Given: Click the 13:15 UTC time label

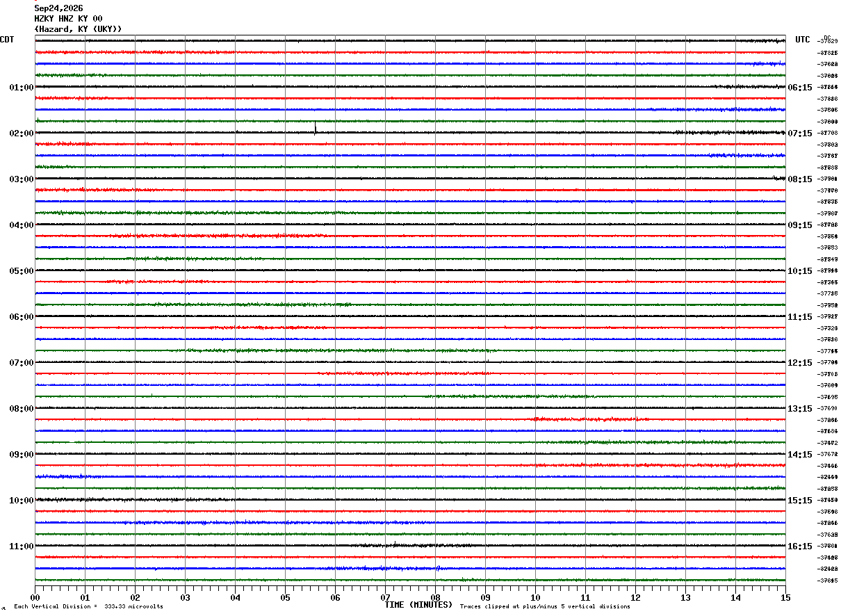Looking at the screenshot, I should click(800, 409).
